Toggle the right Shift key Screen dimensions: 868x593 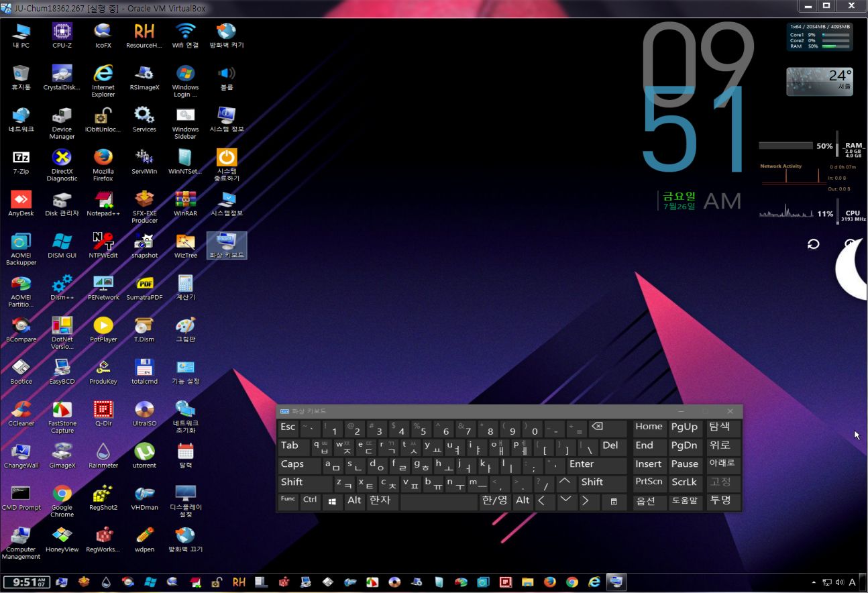point(603,483)
